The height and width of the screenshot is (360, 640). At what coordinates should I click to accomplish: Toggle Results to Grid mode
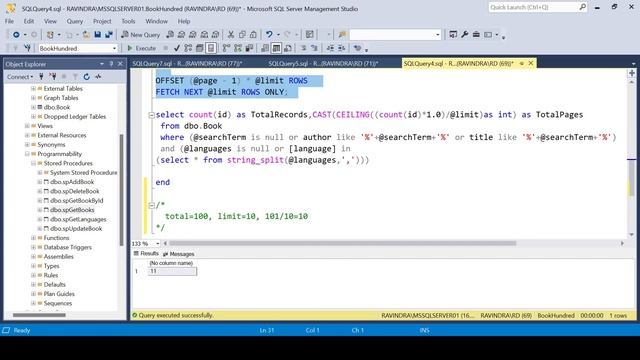(x=276, y=48)
